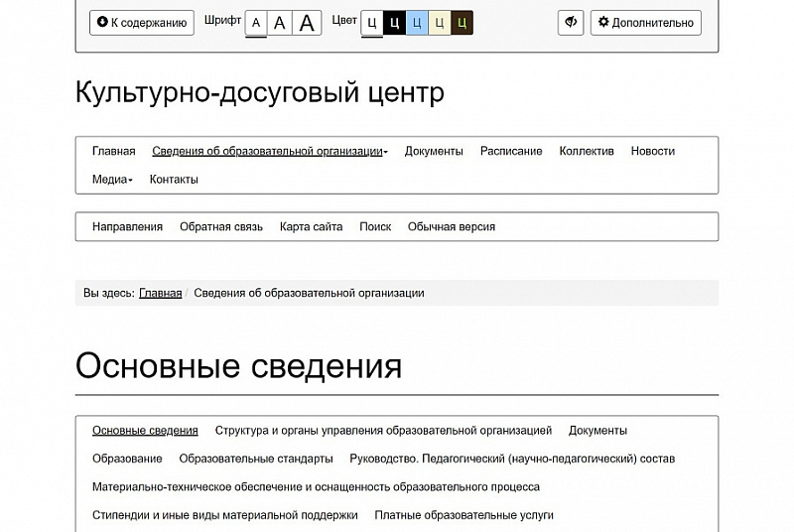Open 'Структура и органы управления образовательной организацией'
This screenshot has width=794, height=532.
[x=383, y=430]
